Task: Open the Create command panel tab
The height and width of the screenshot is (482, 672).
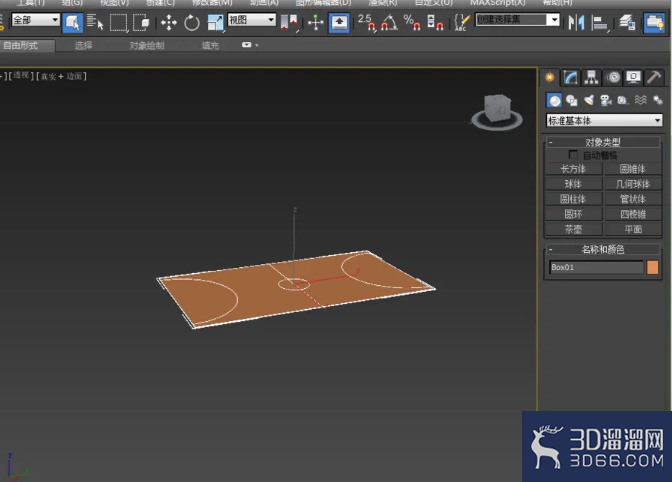Action: coord(549,78)
